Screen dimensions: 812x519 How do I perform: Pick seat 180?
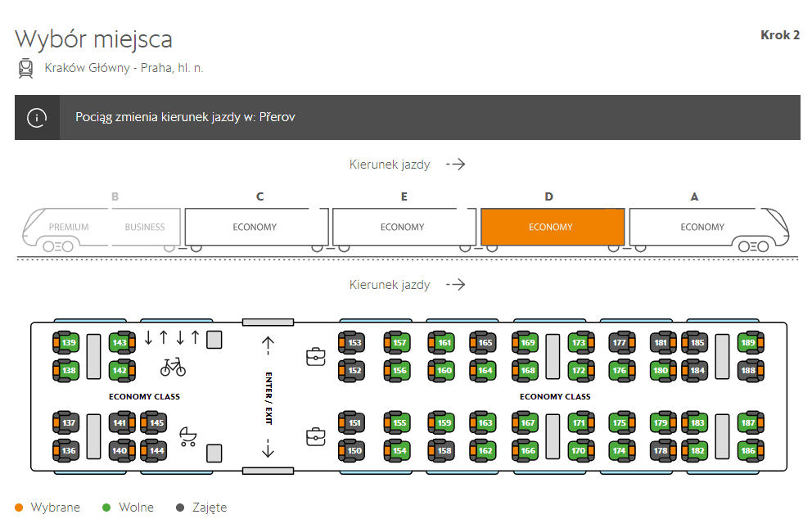663,370
